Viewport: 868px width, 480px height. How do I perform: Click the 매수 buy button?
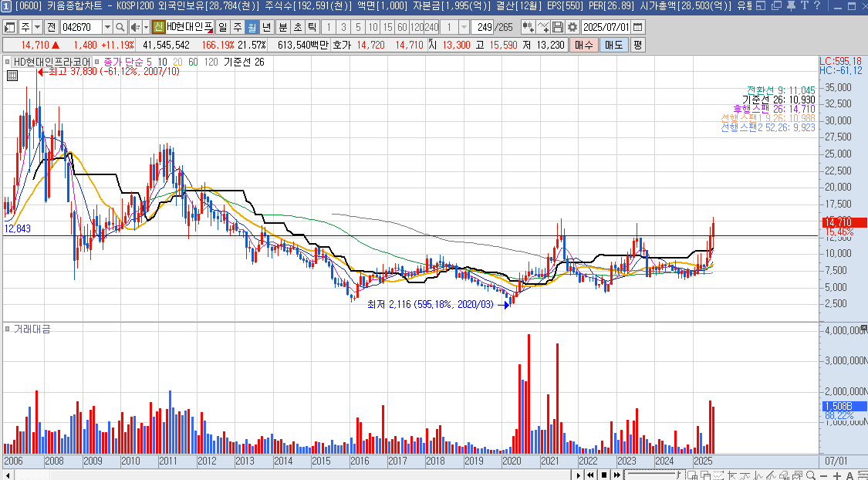coord(583,45)
